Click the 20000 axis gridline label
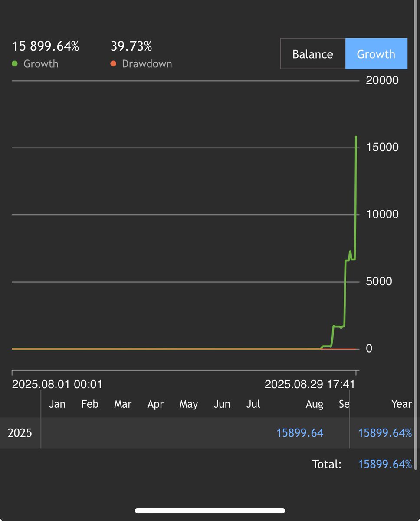Screen dimensions: 420x521 382,80
